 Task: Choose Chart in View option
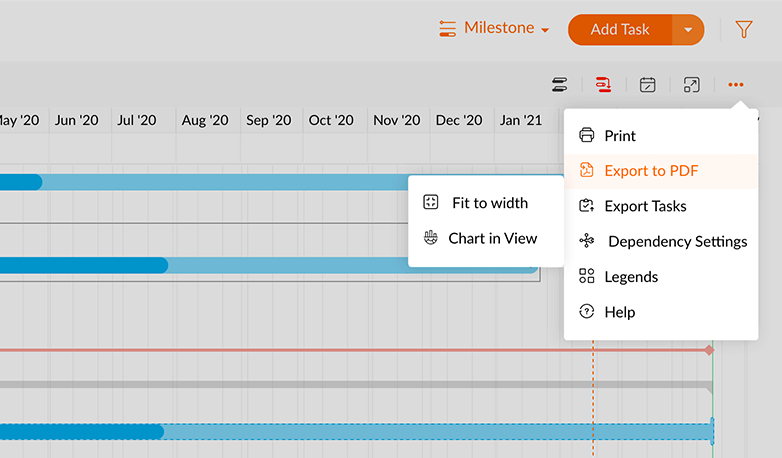(x=492, y=238)
